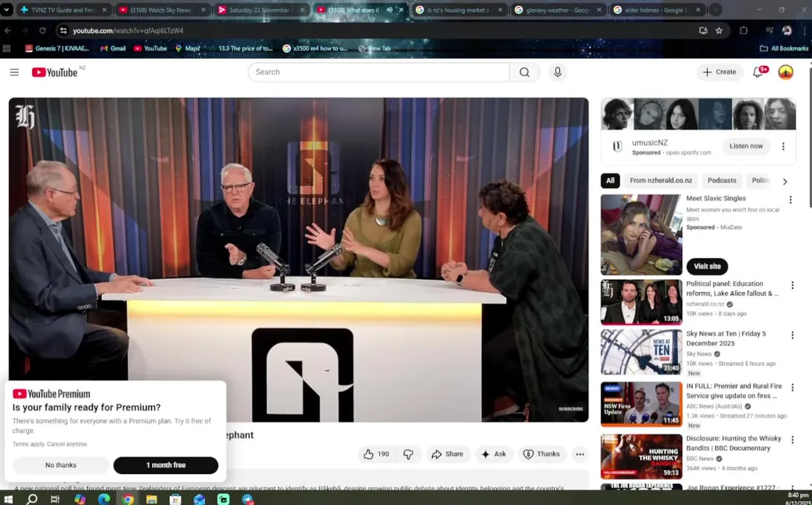
Task: Start voice search with microphone icon
Action: pyautogui.click(x=557, y=72)
